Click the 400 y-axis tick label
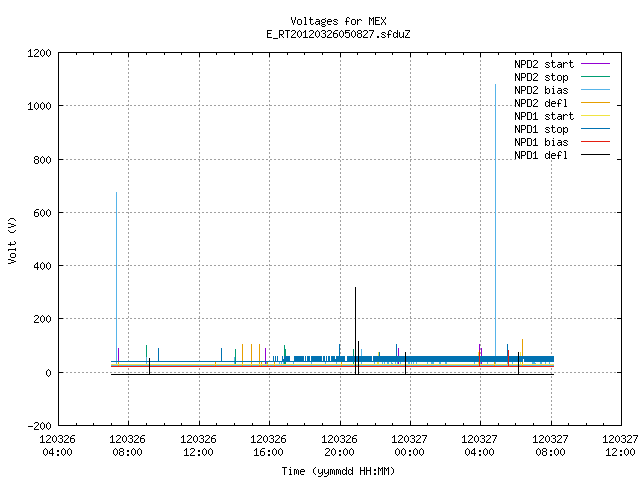Image resolution: width=640 pixels, height=480 pixels. [x=42, y=266]
